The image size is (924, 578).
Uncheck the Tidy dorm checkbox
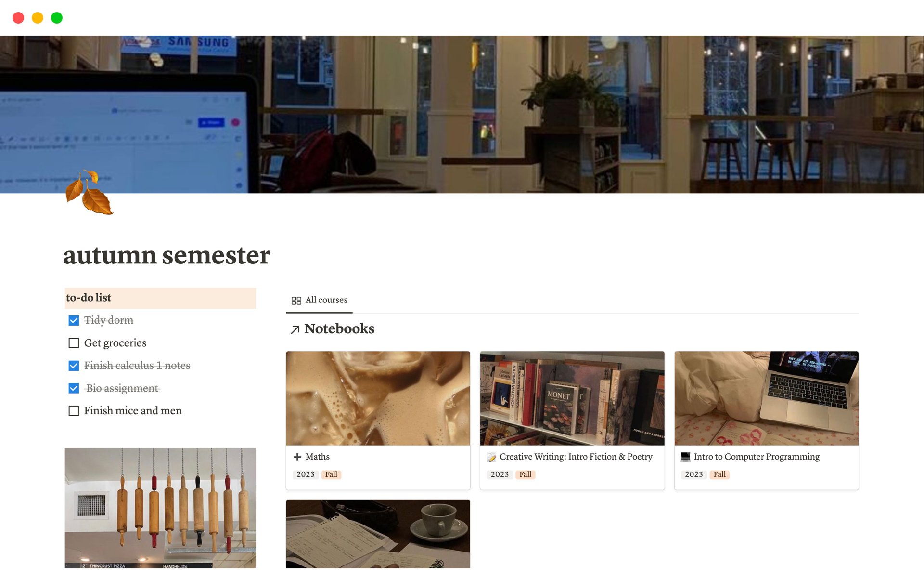74,320
